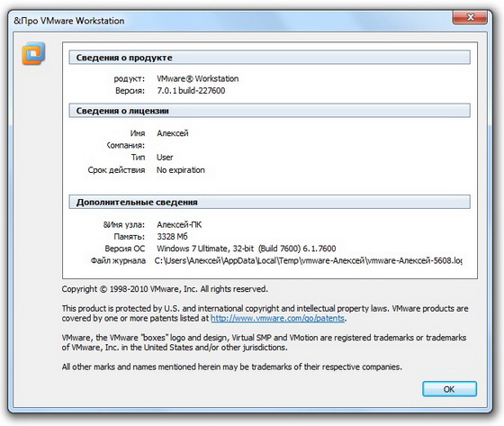Click the OK button
This screenshot has width=504, height=426.
[449, 389]
